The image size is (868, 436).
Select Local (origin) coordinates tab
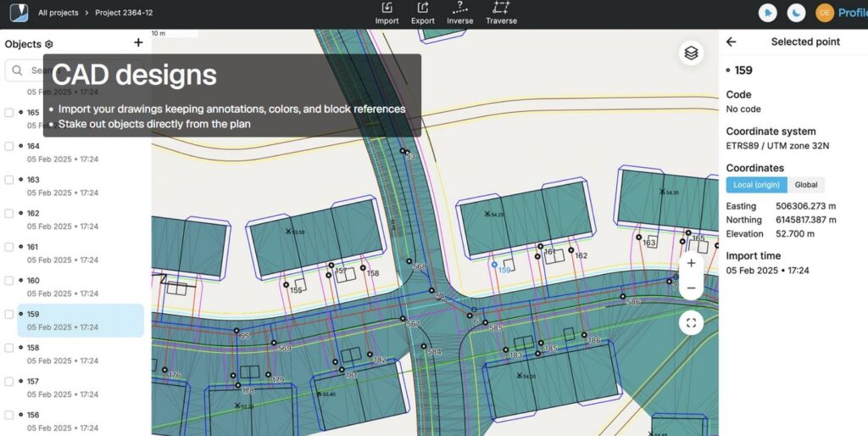(756, 185)
